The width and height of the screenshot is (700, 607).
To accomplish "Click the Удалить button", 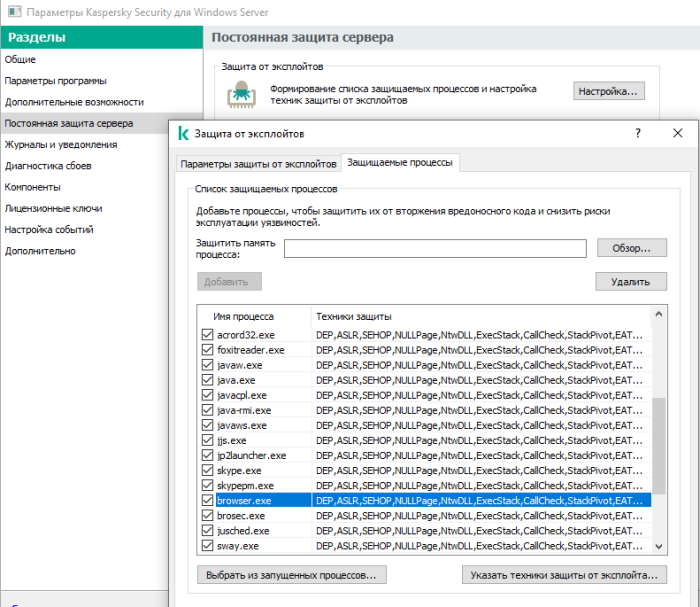I will [631, 282].
